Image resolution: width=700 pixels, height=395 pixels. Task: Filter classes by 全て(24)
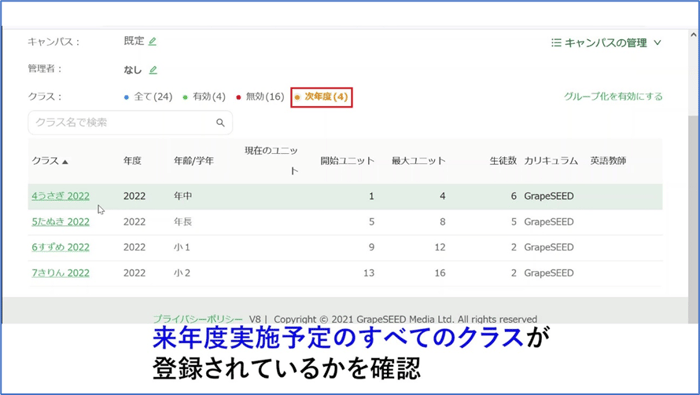148,97
